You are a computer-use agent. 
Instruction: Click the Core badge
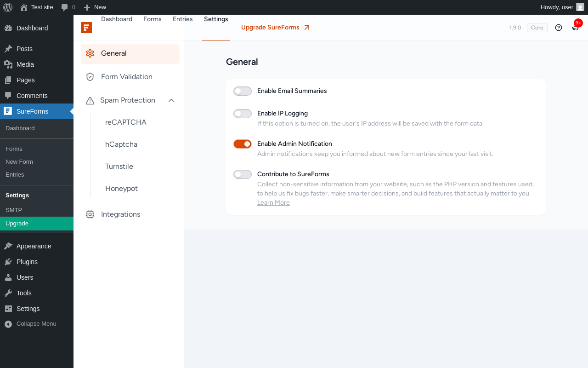(x=537, y=28)
